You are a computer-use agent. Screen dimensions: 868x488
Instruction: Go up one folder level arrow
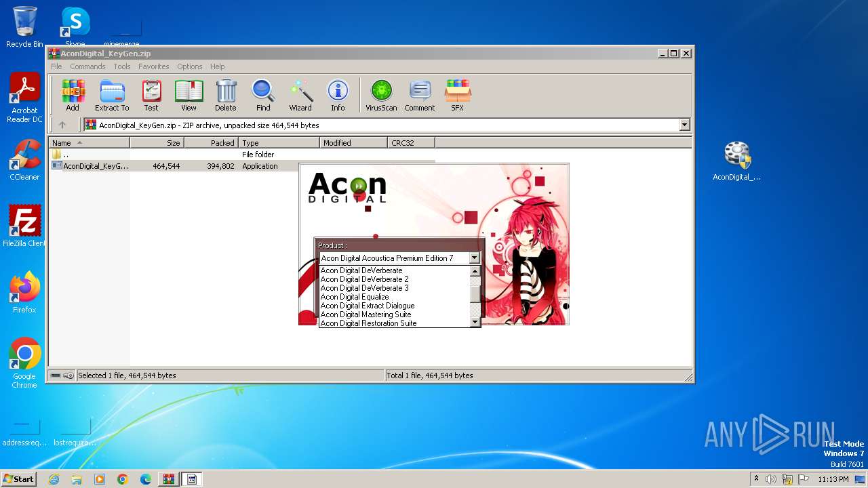point(62,125)
